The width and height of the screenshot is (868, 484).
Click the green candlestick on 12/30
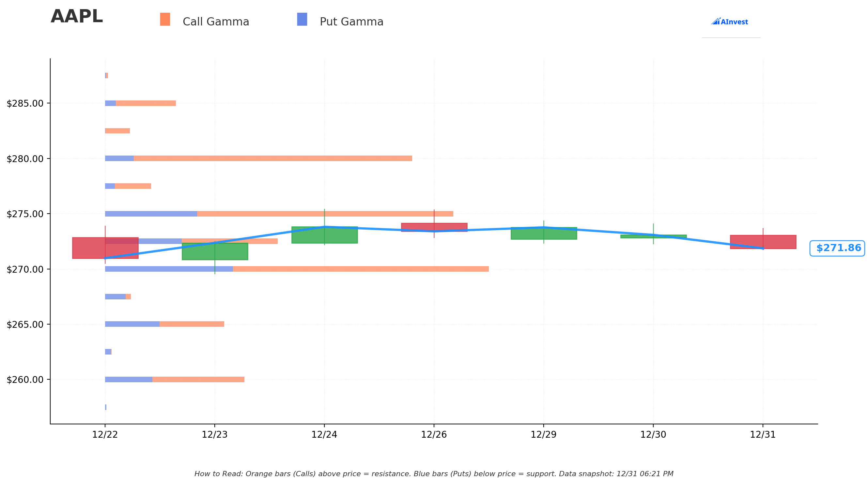tap(653, 236)
